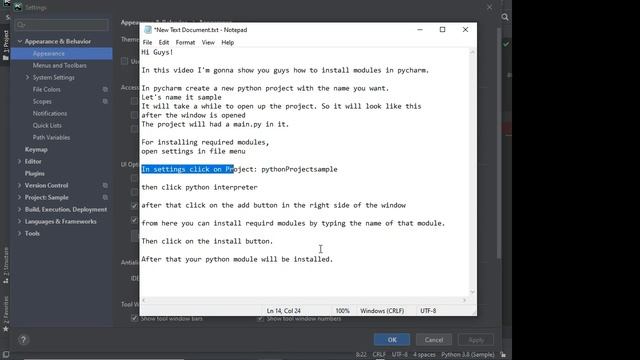Click the Notepad vertical scrollbar up arrow
Image resolution: width=640 pixels, height=360 pixels.
[472, 52]
